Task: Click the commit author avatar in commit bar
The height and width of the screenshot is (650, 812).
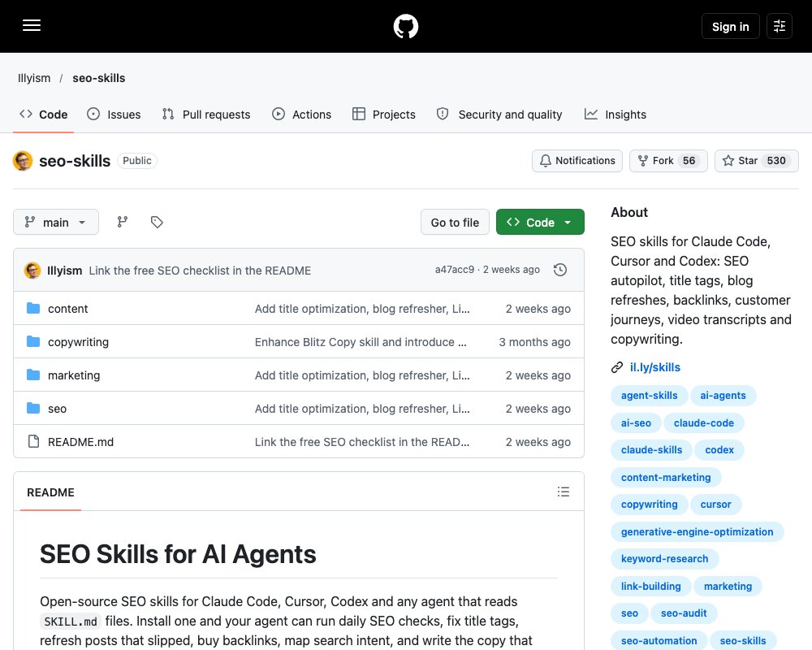Action: pyautogui.click(x=32, y=270)
